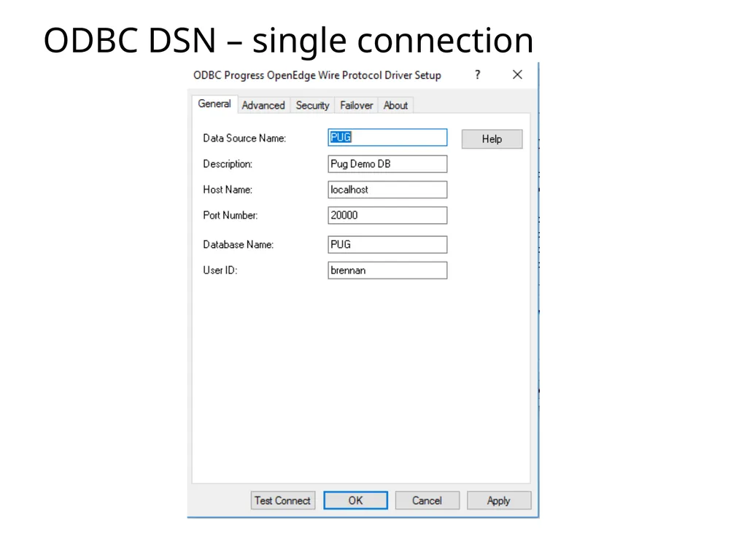Click the question mark help icon in title bar

[x=477, y=75]
